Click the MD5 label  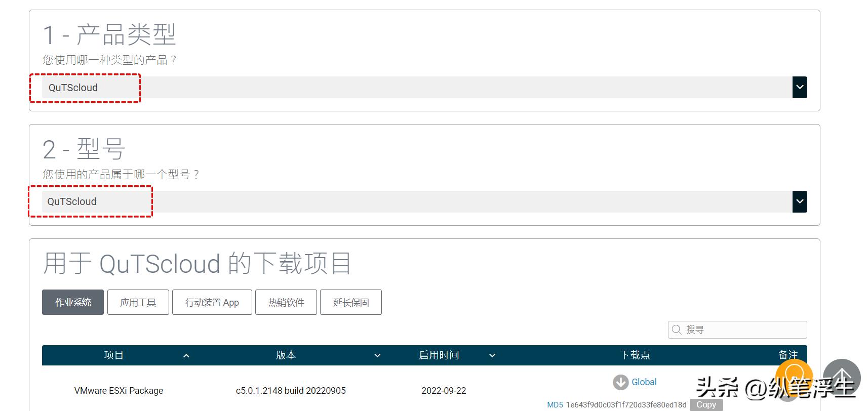[555, 405]
